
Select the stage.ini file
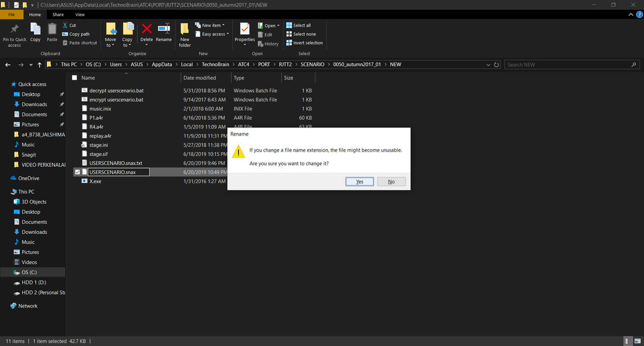tap(99, 145)
